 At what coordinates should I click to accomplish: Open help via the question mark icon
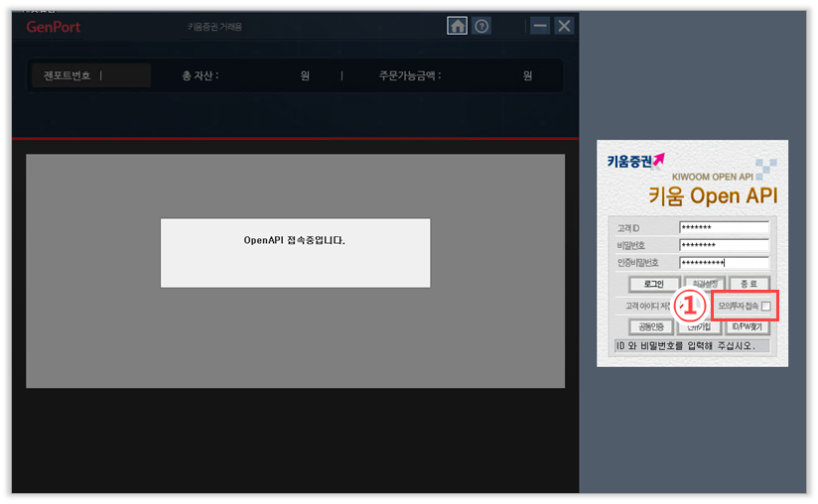482,26
